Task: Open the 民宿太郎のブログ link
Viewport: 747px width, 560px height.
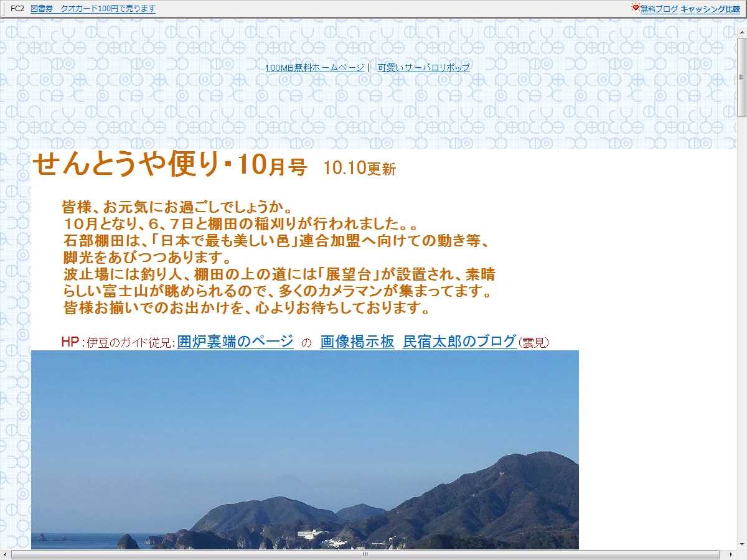Action: 459,341
